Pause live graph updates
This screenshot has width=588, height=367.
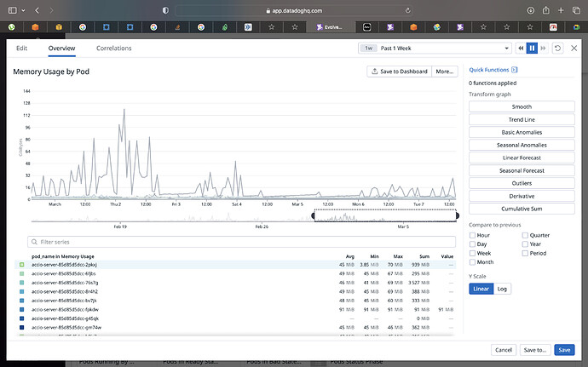point(532,48)
